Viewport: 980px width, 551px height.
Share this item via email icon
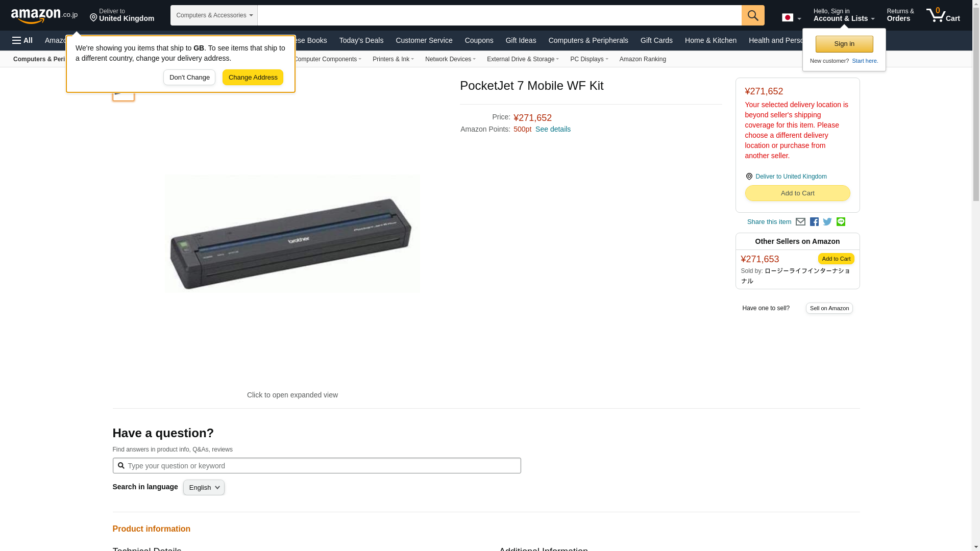tap(800, 222)
